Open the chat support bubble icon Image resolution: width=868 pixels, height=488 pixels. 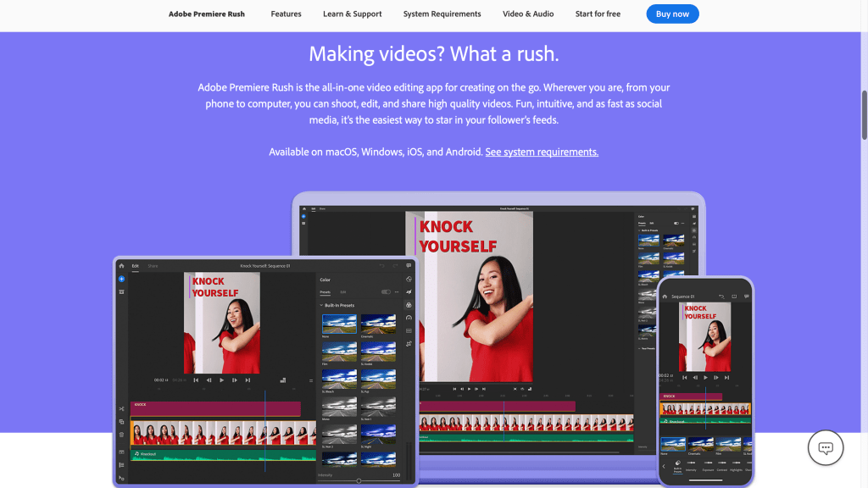[x=825, y=447]
